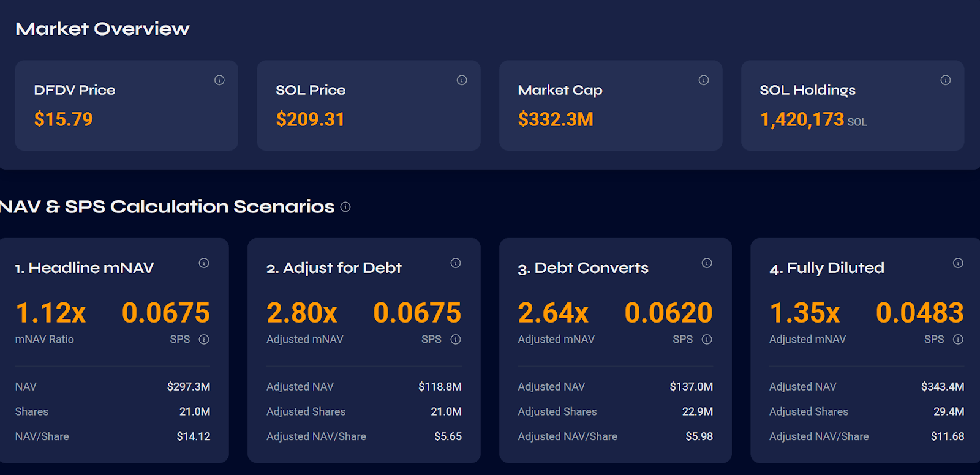980x475 pixels.
Task: Open SPS tooltip in Fully Diluted card
Action: [959, 339]
